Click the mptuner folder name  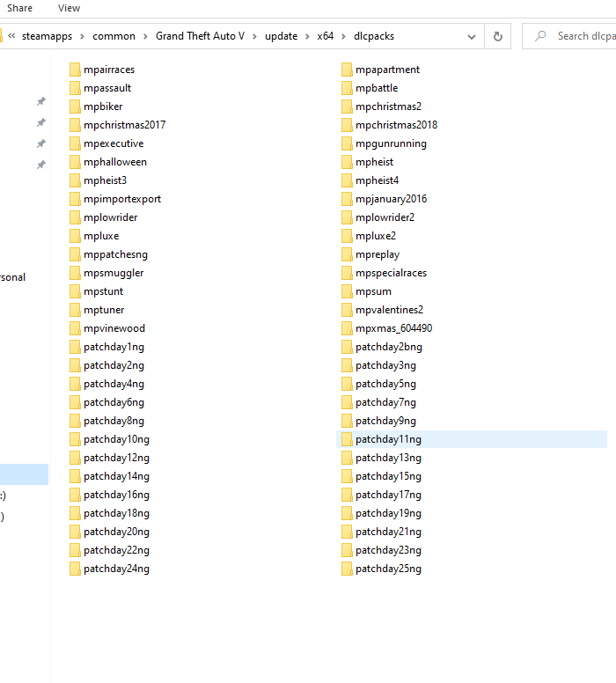pyautogui.click(x=104, y=310)
